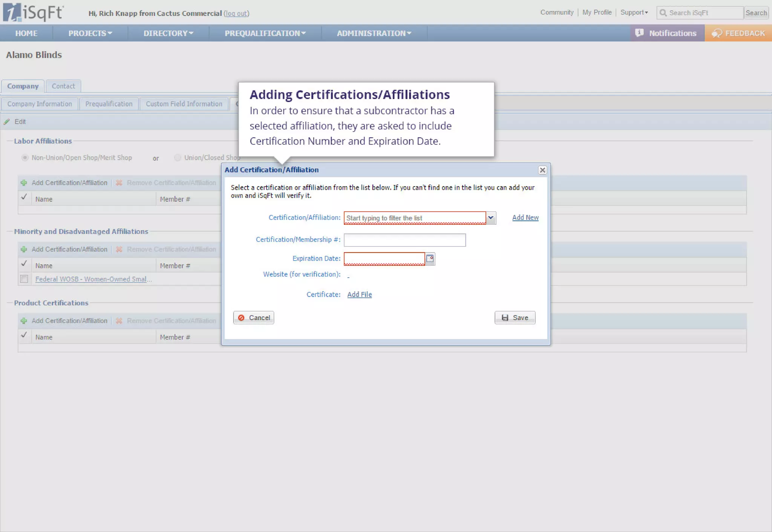Go to the Home menu item

click(x=26, y=33)
